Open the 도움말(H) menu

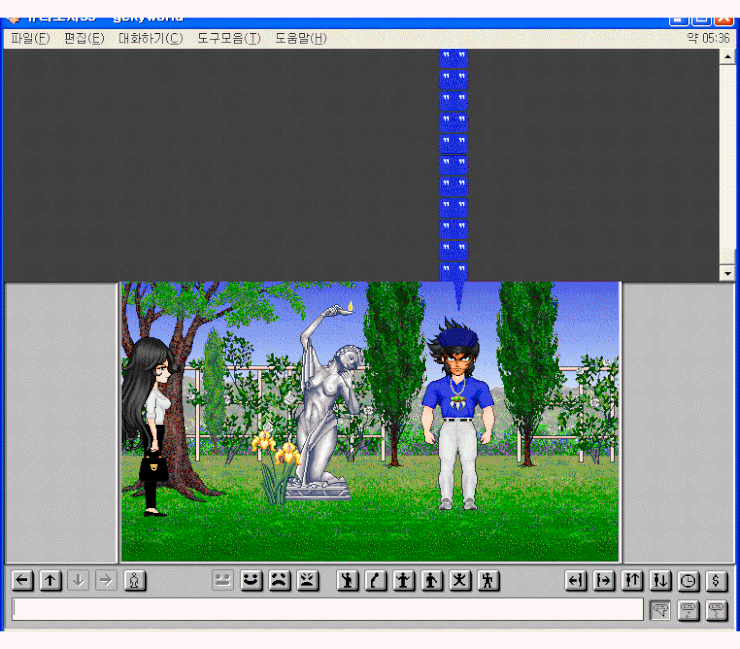point(300,38)
